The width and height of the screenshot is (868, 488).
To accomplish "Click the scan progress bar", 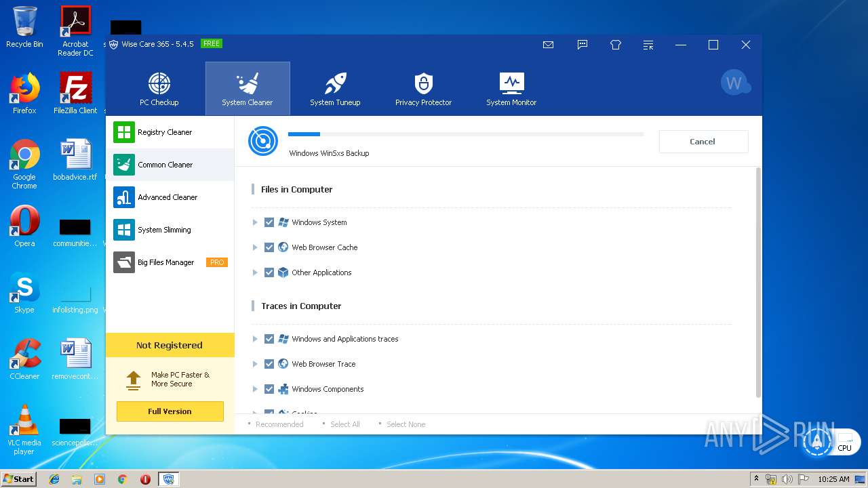I will 466,134.
